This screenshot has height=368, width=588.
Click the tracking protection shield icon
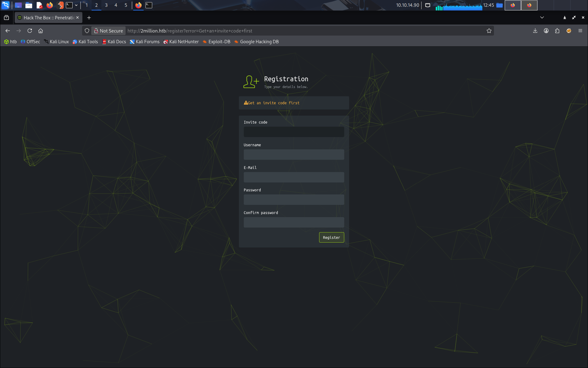pyautogui.click(x=87, y=31)
